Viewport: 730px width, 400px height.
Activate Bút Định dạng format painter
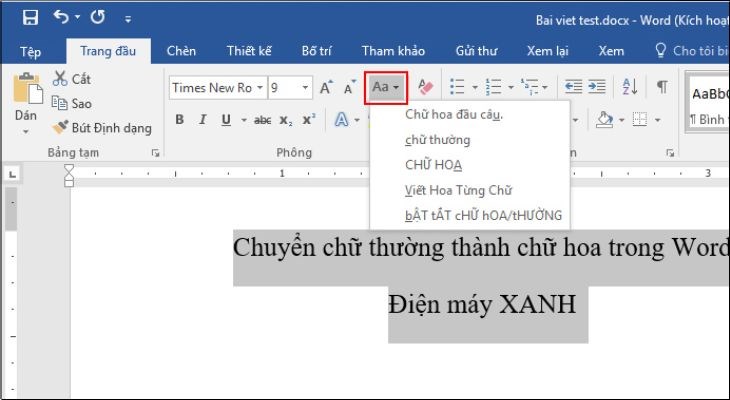pos(101,128)
